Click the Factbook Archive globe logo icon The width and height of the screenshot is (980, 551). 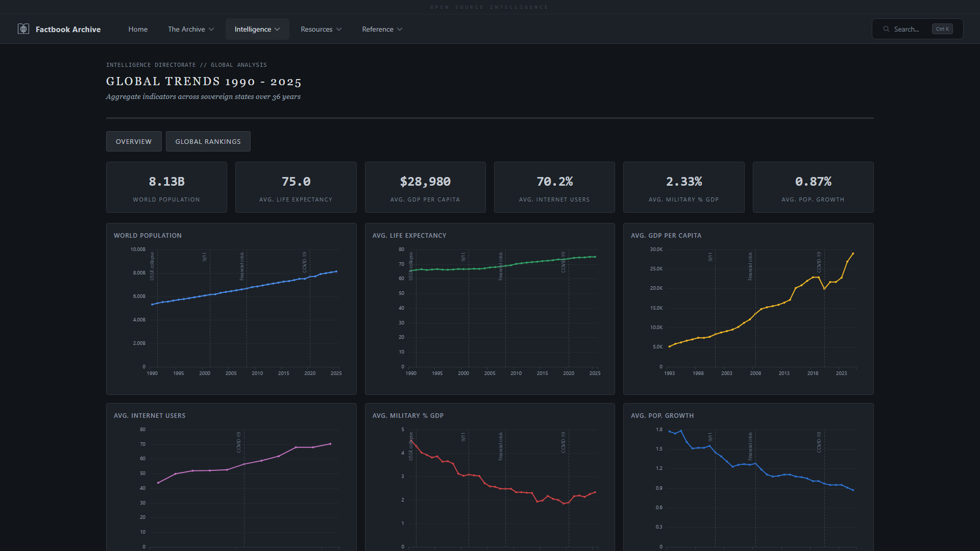(x=23, y=29)
